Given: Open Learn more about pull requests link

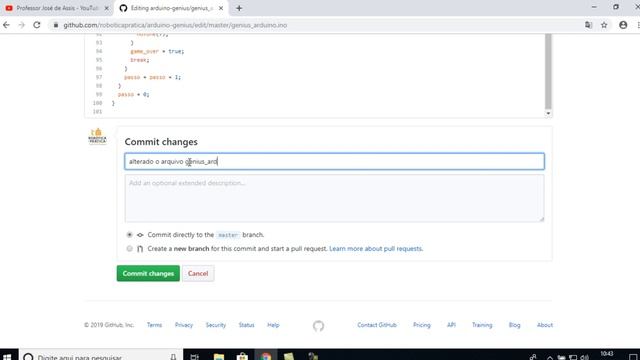Looking at the screenshot, I should coord(376,249).
